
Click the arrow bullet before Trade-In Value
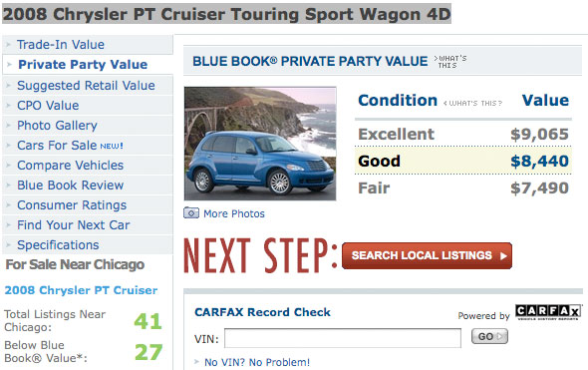coord(8,45)
